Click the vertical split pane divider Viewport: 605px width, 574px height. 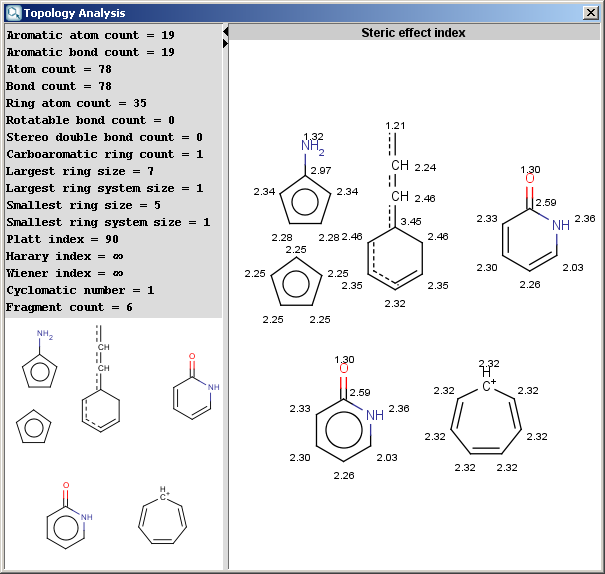click(225, 300)
